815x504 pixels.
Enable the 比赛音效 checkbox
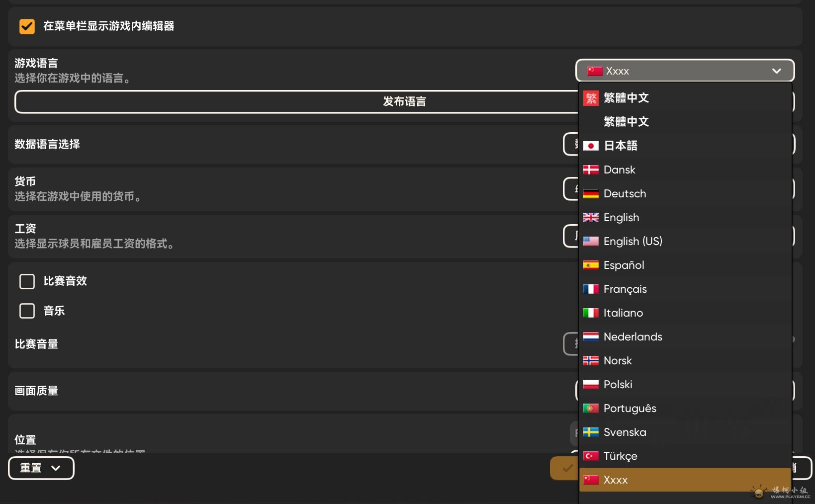click(27, 281)
